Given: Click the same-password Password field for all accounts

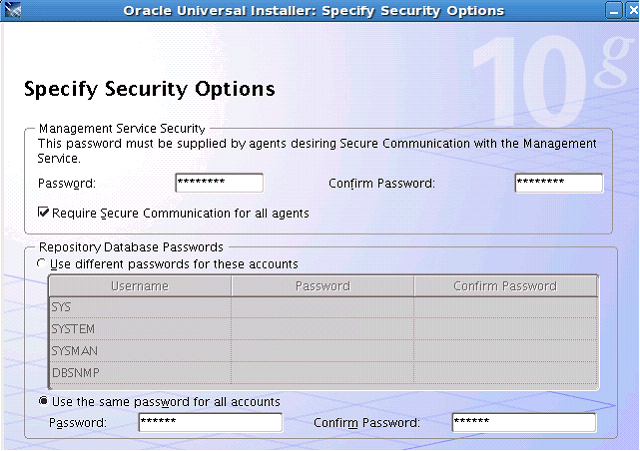Looking at the screenshot, I should (210, 422).
